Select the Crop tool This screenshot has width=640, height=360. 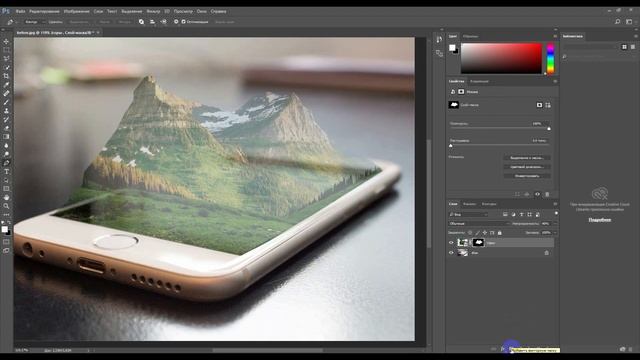click(x=6, y=76)
